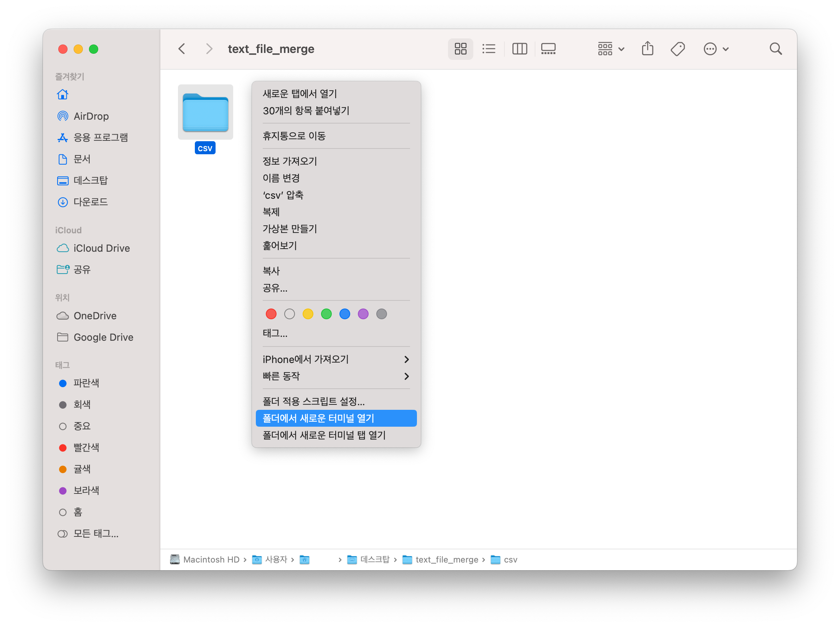Open the search magnifier icon

click(776, 49)
